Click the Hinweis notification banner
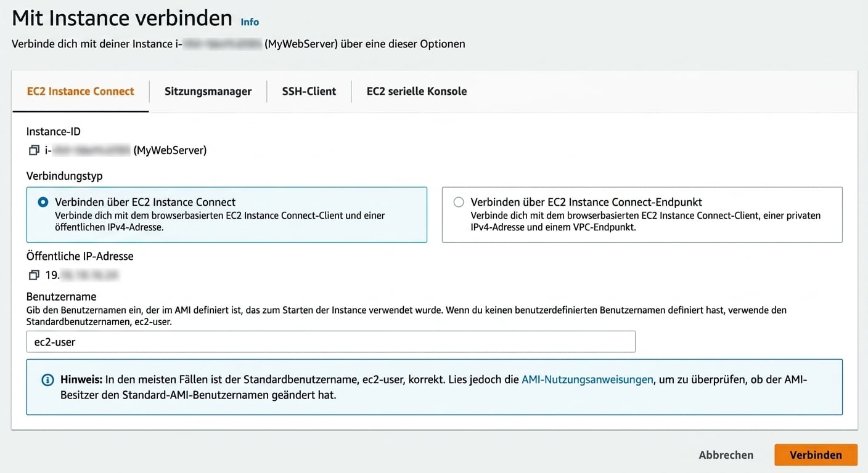 tap(432, 387)
